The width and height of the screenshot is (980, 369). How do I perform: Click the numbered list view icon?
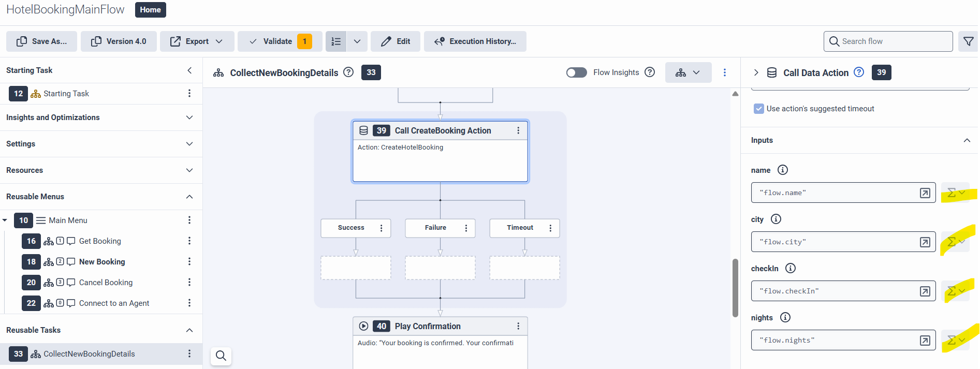(336, 41)
